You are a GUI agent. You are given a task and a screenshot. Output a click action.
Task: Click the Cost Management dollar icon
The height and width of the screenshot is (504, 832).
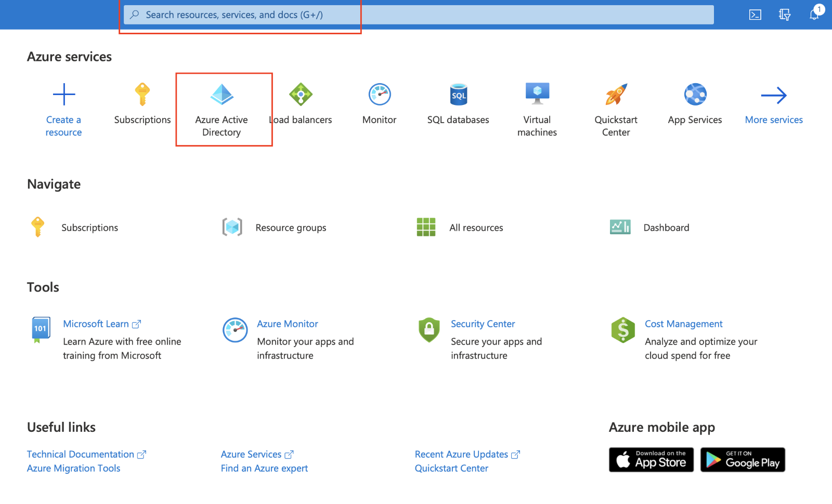pyautogui.click(x=623, y=330)
